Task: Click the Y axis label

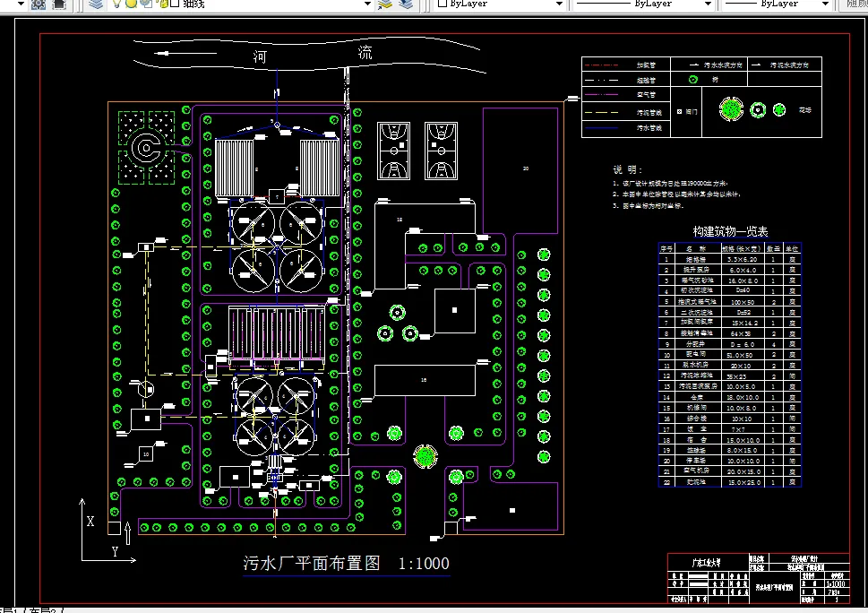Action: 115,551
